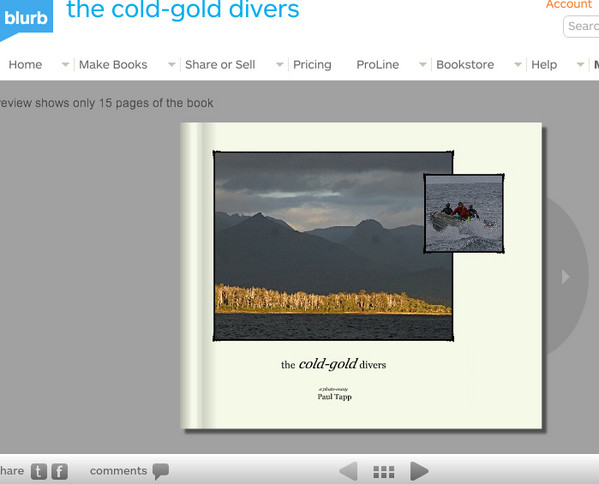Click the book cover landscape photo

tap(333, 246)
